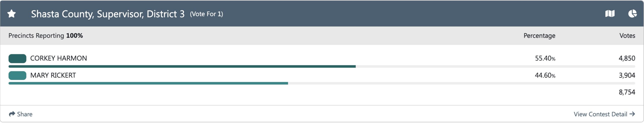Click Mary Rickert's 3,904 vote count

tap(627, 75)
